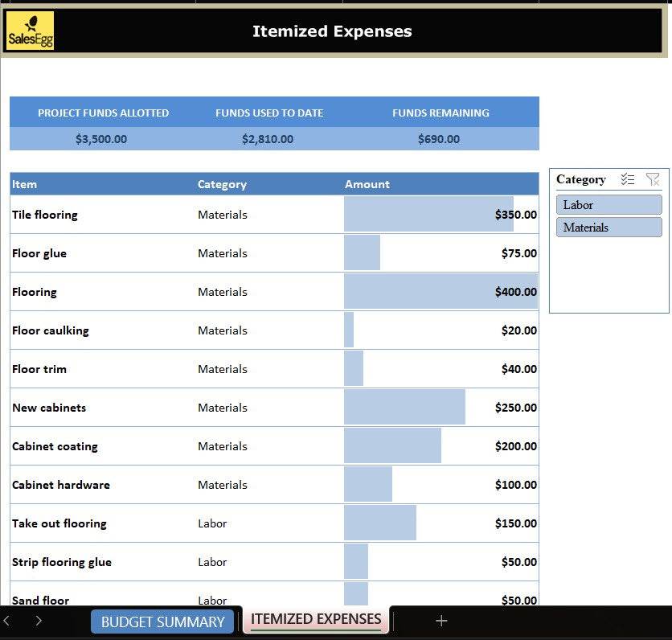
Task: Click Materials category in New cabinets row
Action: pyautogui.click(x=269, y=408)
